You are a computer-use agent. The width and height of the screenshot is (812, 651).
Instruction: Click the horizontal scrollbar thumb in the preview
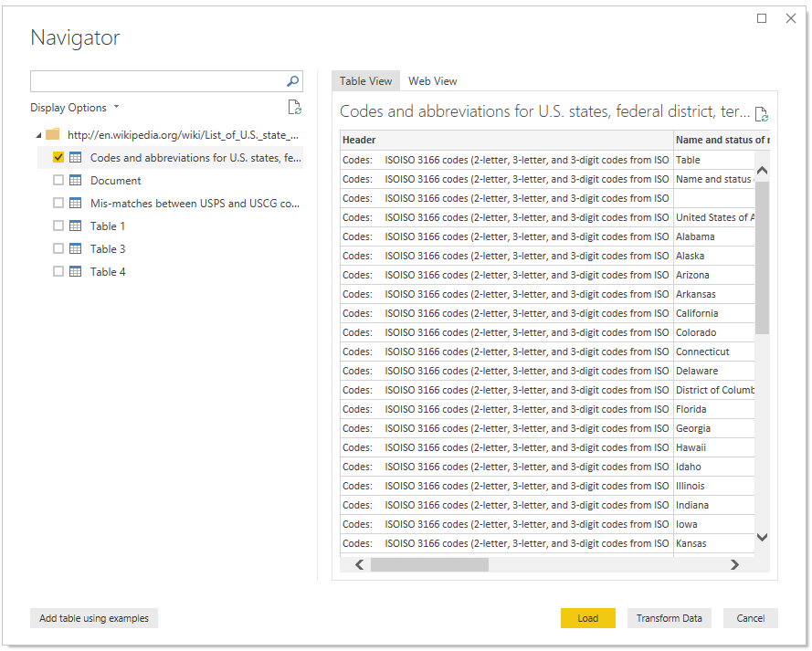(x=429, y=565)
